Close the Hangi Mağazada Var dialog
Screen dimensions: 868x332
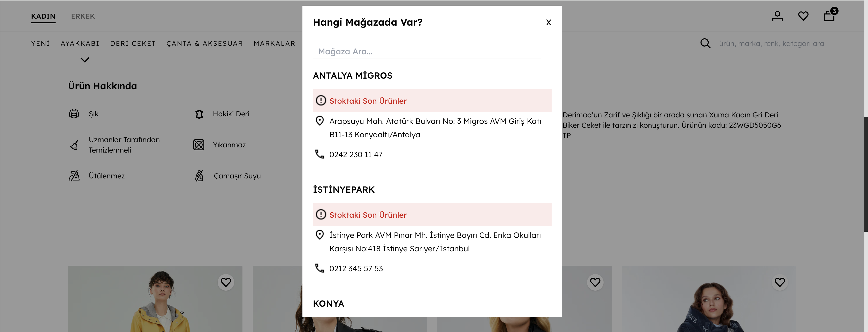(x=548, y=22)
